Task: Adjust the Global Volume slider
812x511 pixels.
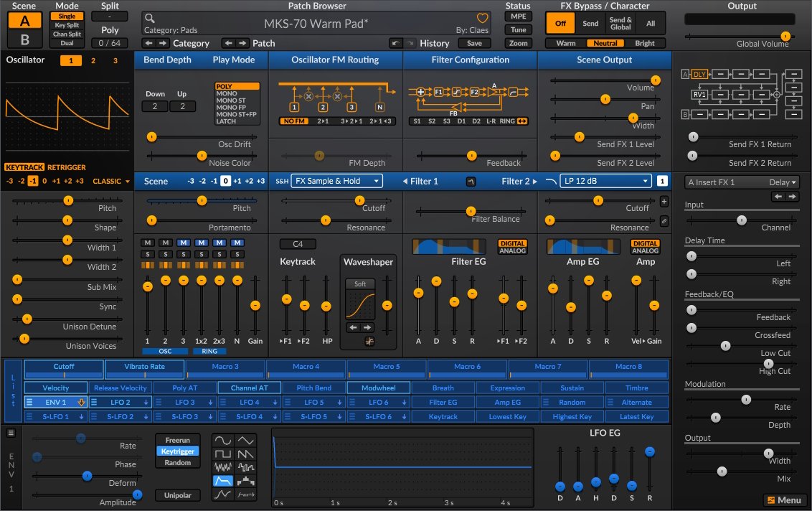Action: 785,36
